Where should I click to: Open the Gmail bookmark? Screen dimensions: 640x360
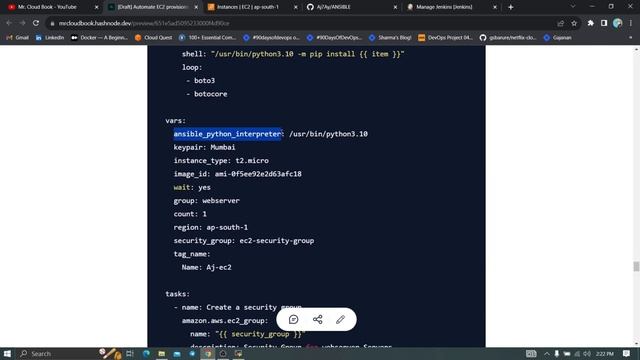[x=18, y=38]
